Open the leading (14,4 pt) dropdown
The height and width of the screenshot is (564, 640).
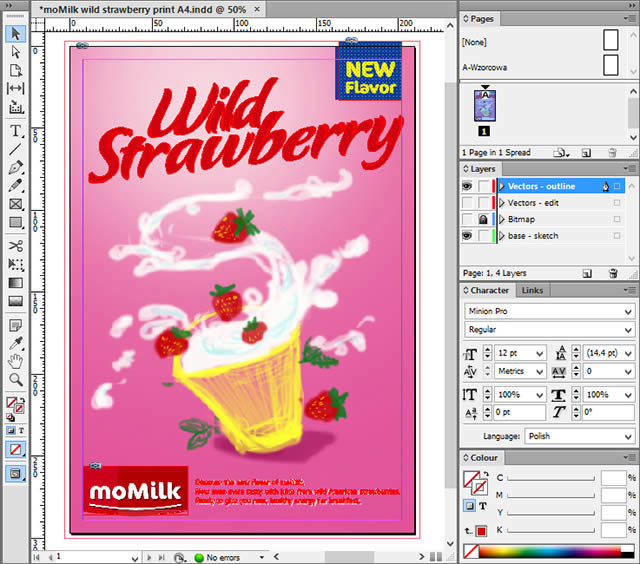coord(628,353)
